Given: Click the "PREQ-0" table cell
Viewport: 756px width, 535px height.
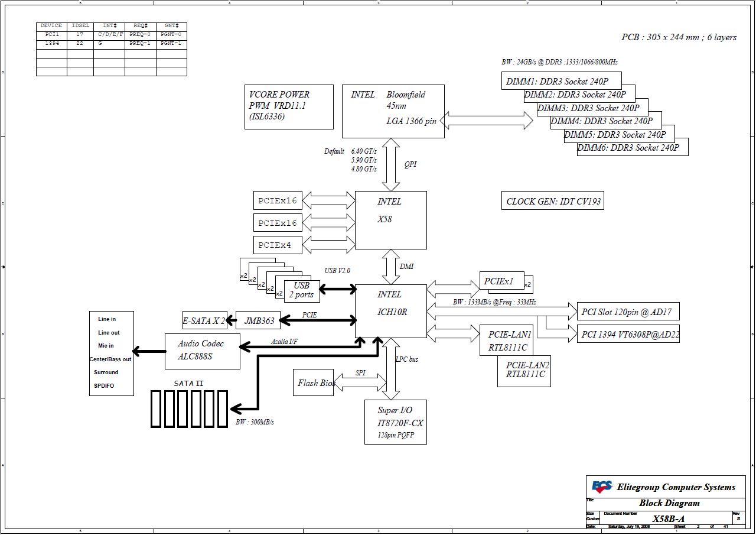Looking at the screenshot, I should point(141,34).
